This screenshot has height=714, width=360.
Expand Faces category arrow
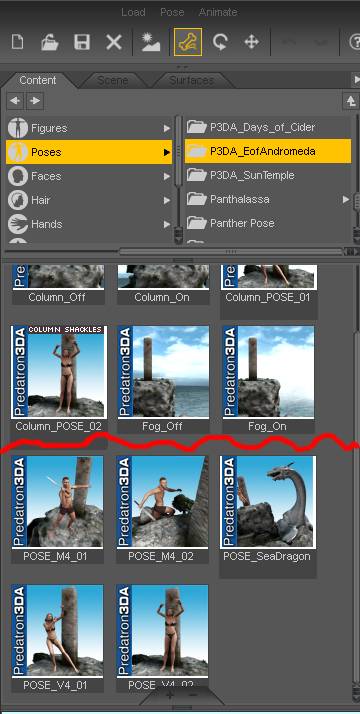(167, 176)
